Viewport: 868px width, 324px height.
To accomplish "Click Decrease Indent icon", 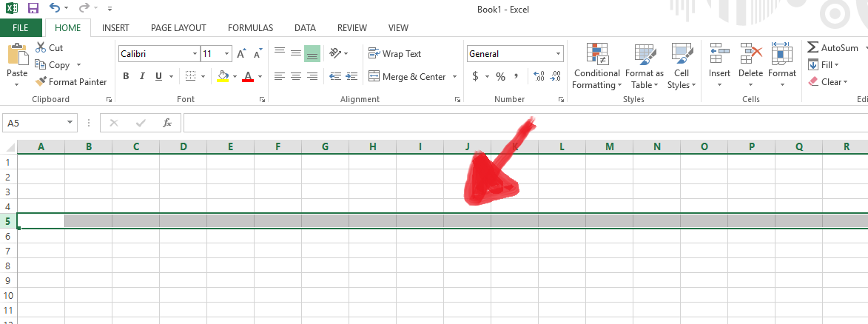I will click(x=335, y=76).
